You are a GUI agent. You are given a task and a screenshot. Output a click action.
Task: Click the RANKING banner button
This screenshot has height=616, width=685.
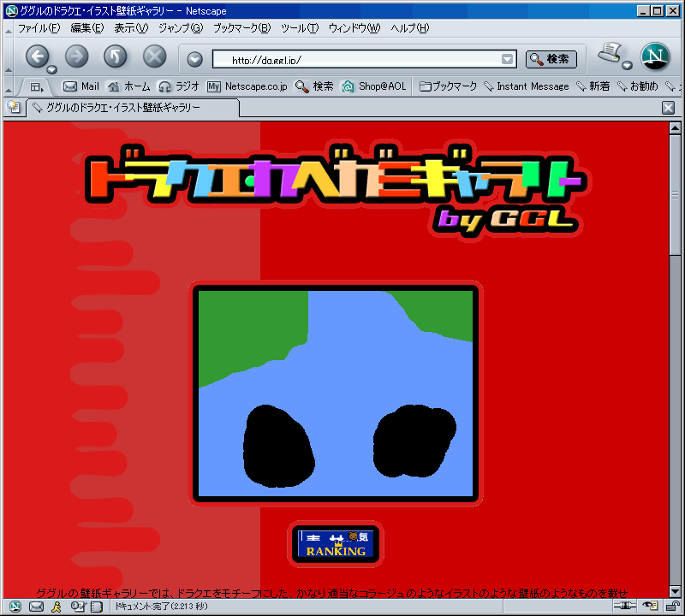click(336, 544)
